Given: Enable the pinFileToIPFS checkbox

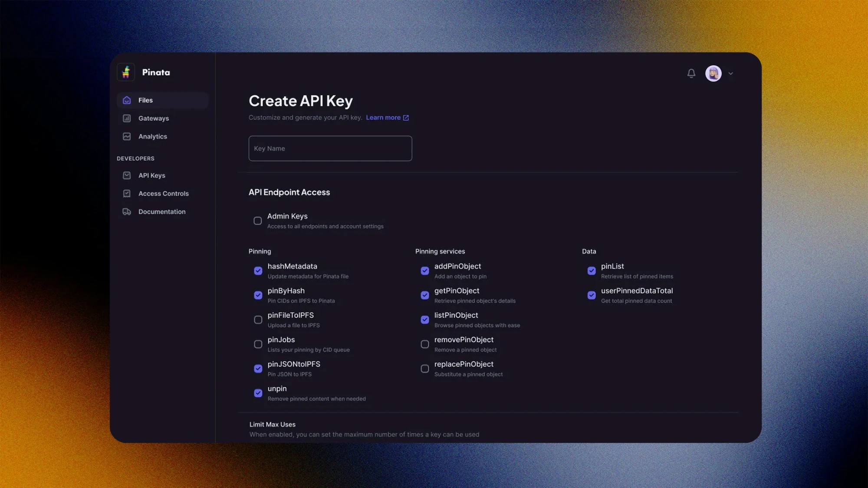Looking at the screenshot, I should tap(258, 320).
